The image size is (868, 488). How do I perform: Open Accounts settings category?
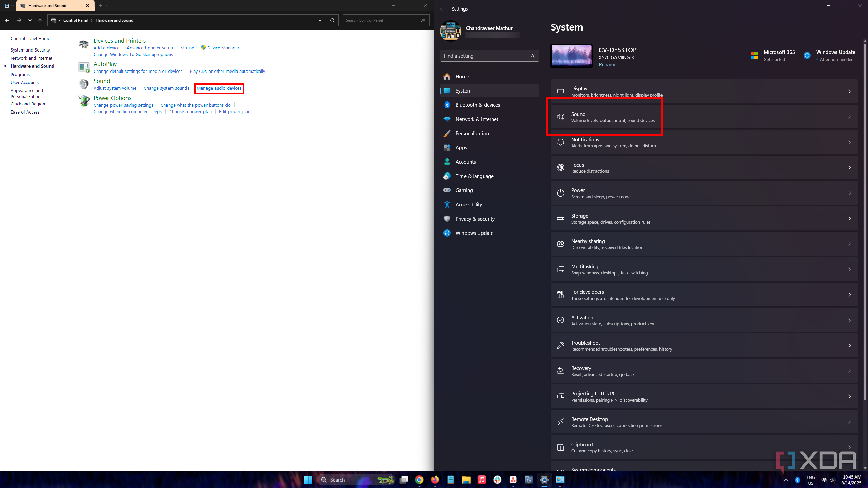[490, 162]
